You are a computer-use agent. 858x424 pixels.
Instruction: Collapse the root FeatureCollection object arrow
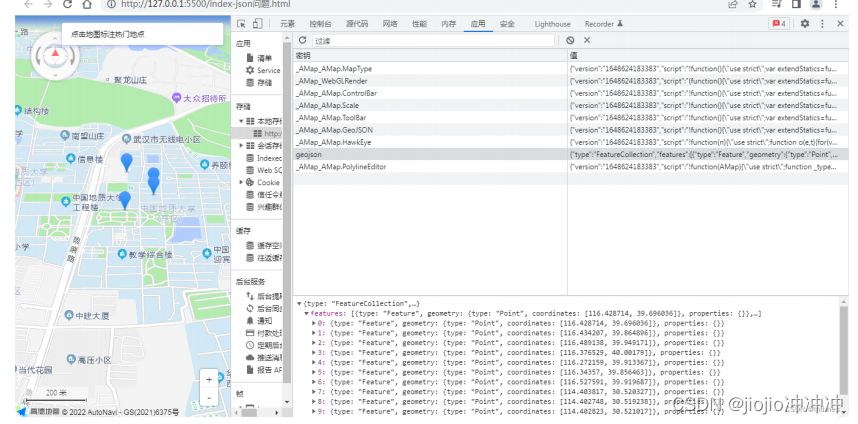point(299,304)
